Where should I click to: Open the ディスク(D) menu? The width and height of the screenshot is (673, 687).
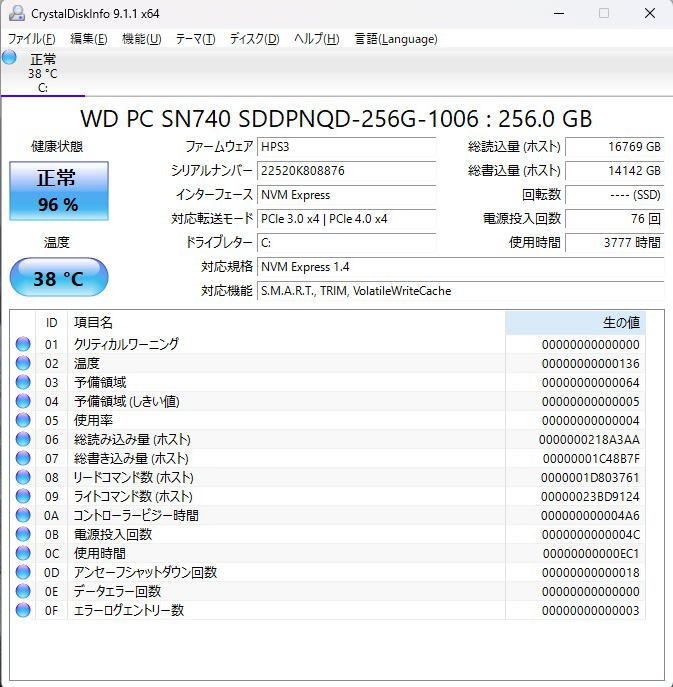tap(255, 39)
